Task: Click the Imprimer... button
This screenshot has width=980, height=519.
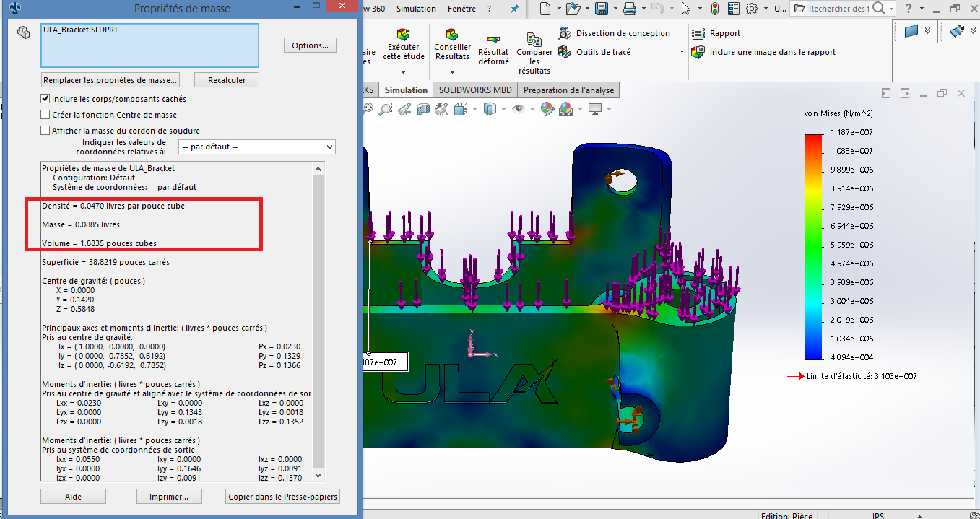Action: click(x=169, y=497)
